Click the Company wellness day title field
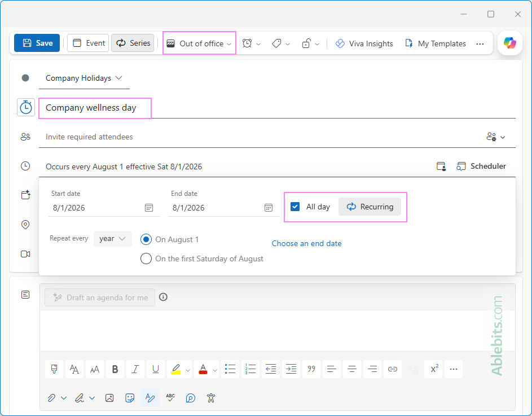This screenshot has width=532, height=416. [277, 108]
